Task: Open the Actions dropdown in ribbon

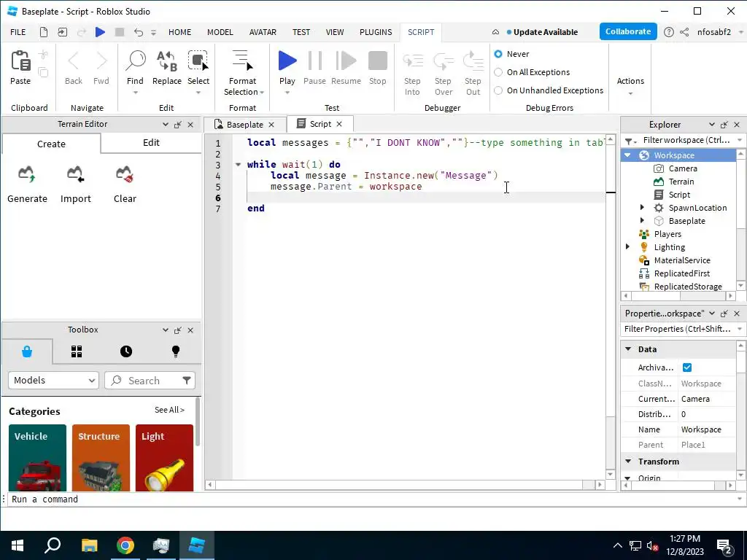Action: coord(630,86)
